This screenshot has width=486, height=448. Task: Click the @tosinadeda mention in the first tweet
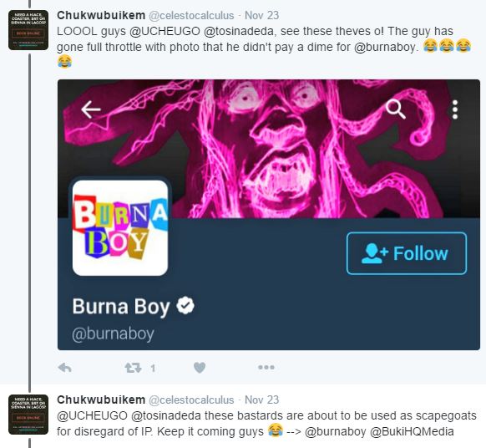pyautogui.click(x=239, y=31)
